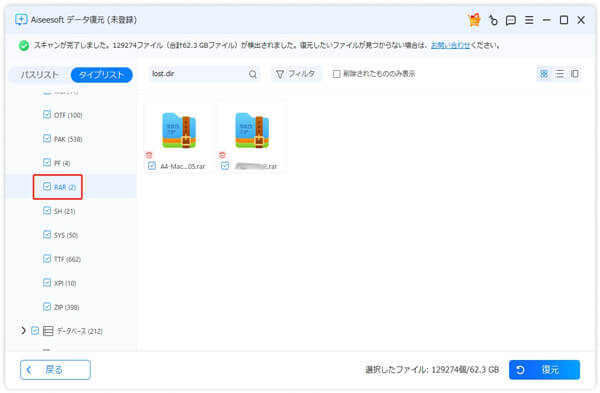Image resolution: width=600 pixels, height=393 pixels.
Task: Select the RAR (2) label
Action: pos(65,187)
